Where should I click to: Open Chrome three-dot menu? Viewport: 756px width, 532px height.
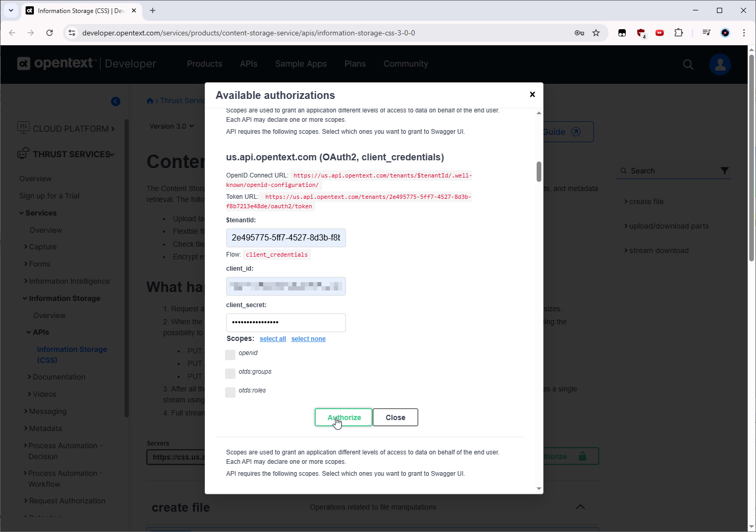click(x=744, y=33)
